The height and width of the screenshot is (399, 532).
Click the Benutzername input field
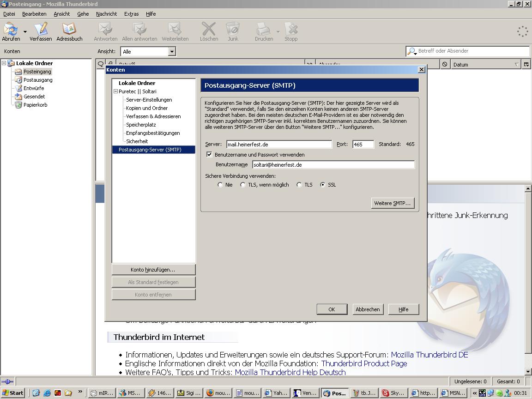point(333,165)
